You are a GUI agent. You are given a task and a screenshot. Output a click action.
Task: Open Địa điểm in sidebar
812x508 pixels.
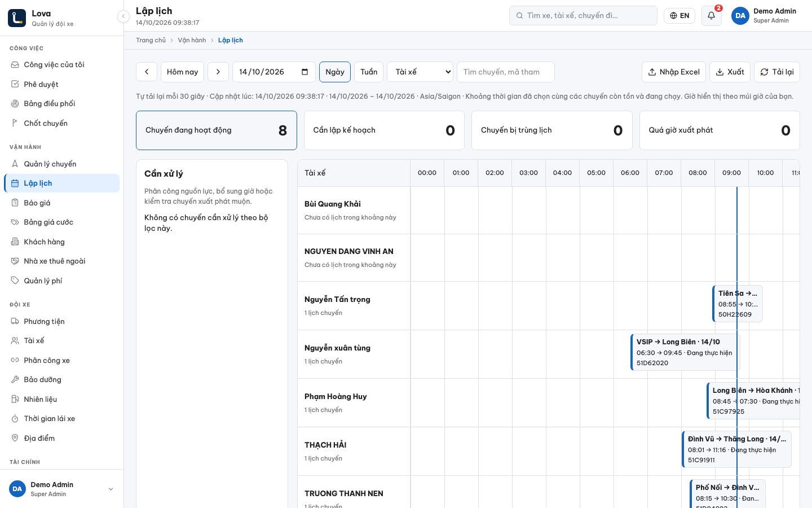click(x=62, y=438)
